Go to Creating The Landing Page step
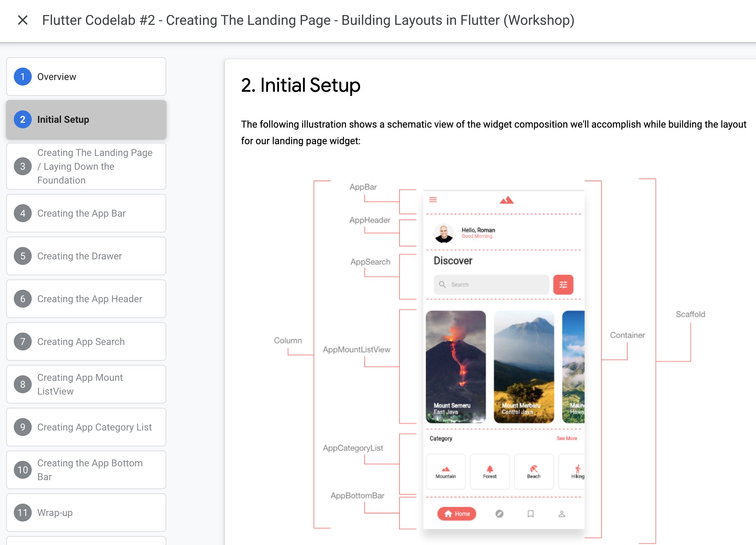 tap(86, 166)
